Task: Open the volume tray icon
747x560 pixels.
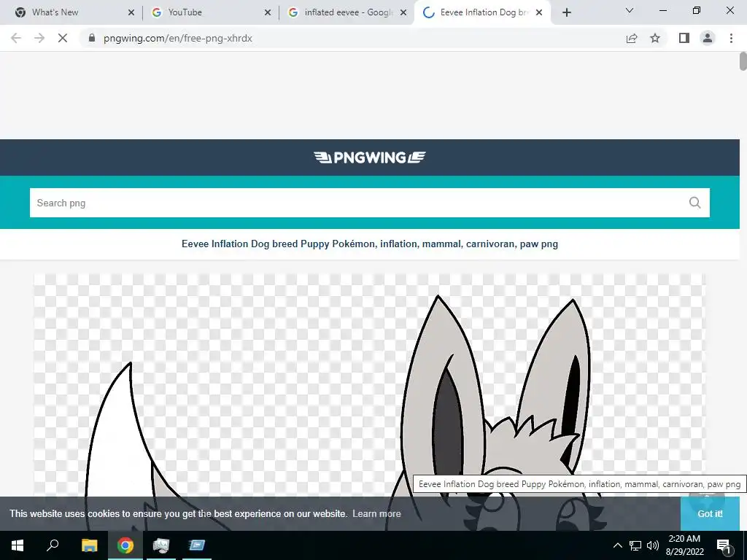Action: coord(653,545)
